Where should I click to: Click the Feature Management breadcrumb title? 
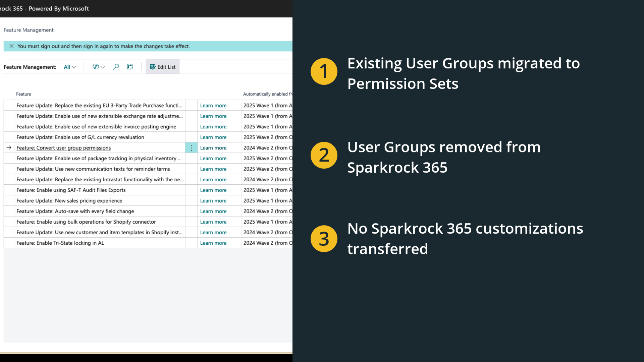pos(29,30)
